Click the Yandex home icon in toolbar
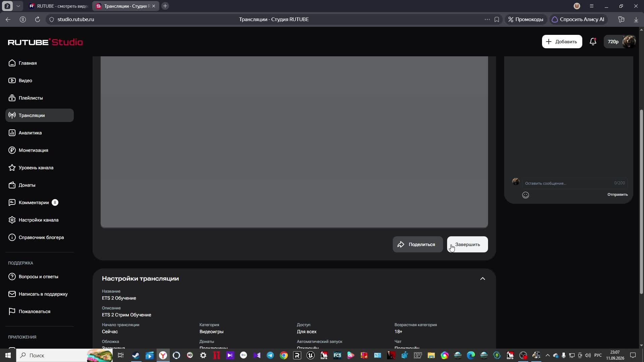The image size is (644, 362). coord(23,19)
